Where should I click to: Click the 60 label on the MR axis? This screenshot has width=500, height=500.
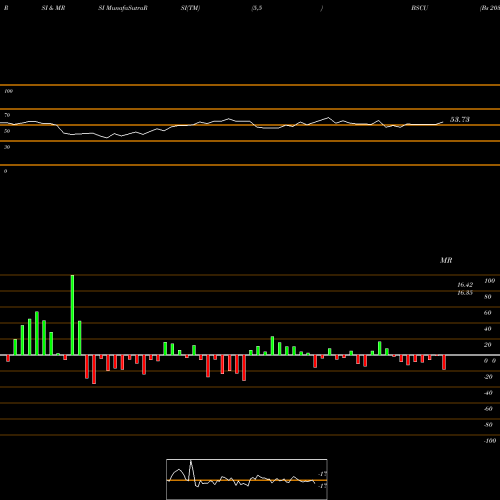(487, 313)
